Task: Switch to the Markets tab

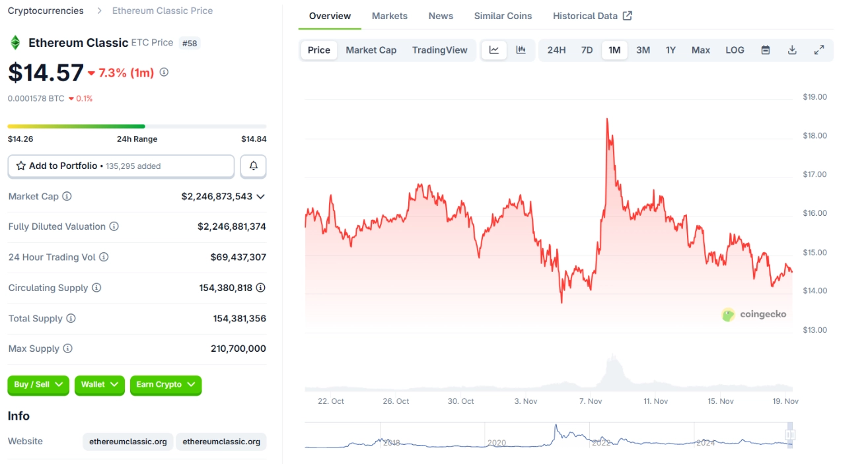Action: point(389,16)
